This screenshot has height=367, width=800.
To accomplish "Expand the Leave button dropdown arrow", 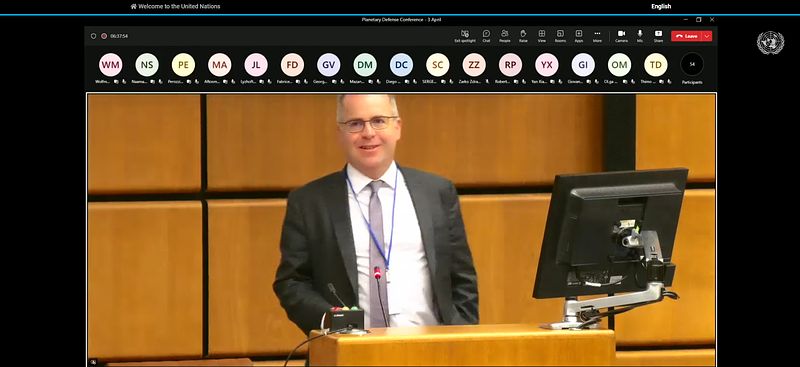I will [707, 36].
